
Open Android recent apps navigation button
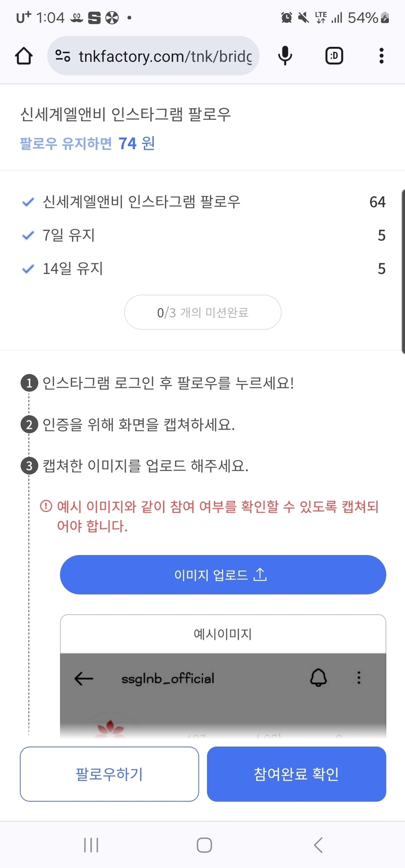tap(91, 845)
